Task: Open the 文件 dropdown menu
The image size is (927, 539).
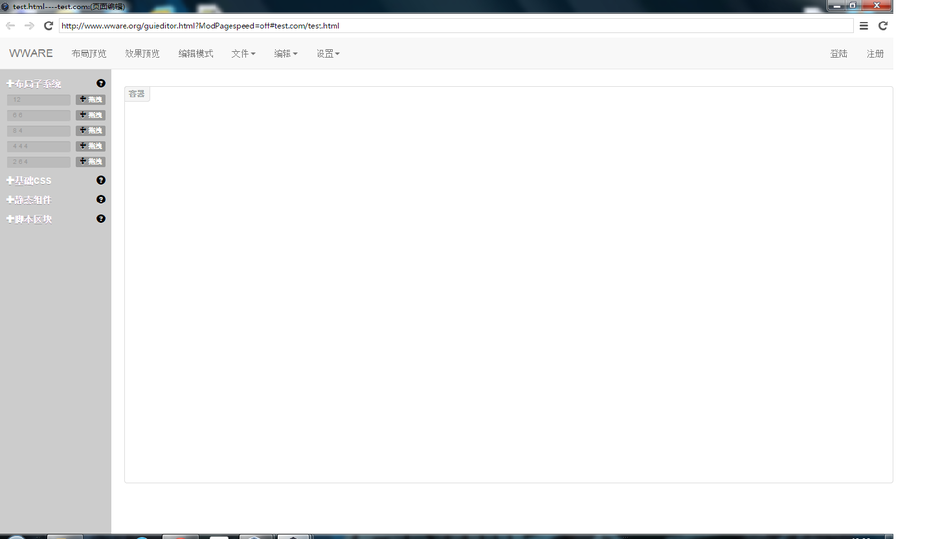Action: coord(243,54)
